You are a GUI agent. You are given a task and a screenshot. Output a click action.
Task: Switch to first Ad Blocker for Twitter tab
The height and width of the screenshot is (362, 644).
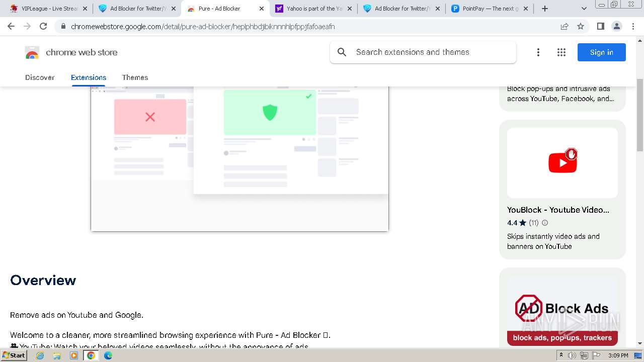(138, 9)
